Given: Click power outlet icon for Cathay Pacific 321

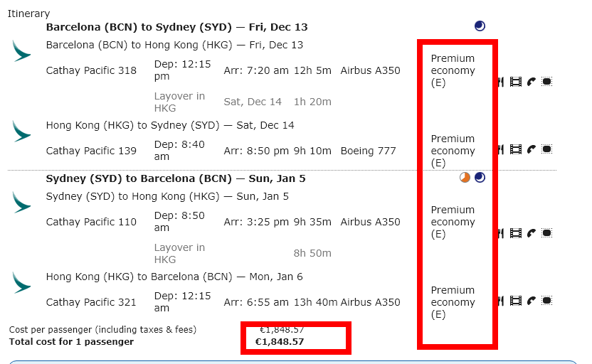Looking at the screenshot, I should pos(546,301).
